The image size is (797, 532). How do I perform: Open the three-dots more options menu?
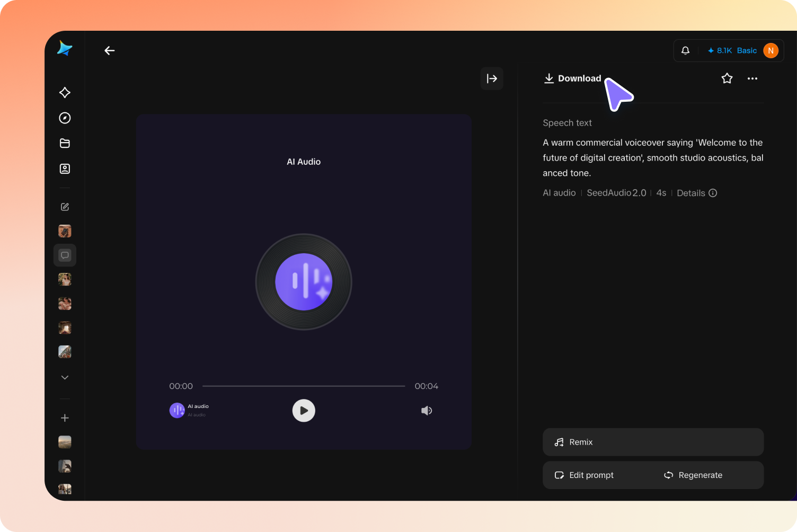coord(752,78)
